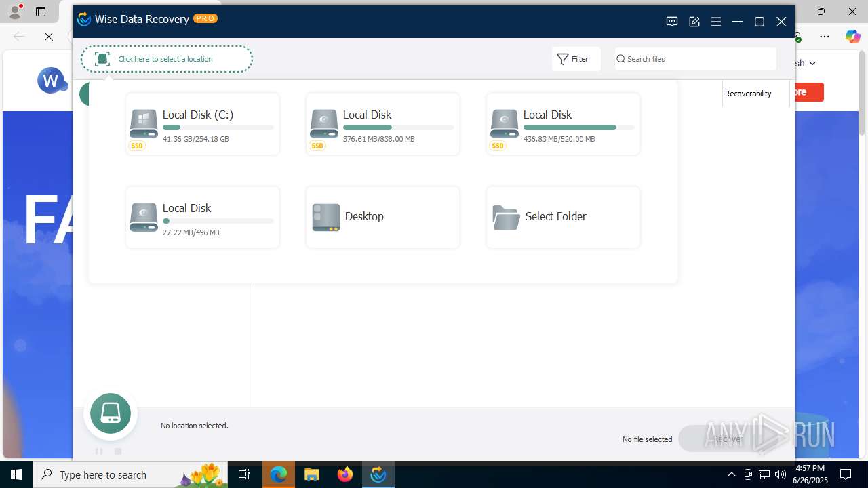868x488 pixels.
Task: Click the Local Disk (C:) usage bar
Action: click(x=218, y=127)
